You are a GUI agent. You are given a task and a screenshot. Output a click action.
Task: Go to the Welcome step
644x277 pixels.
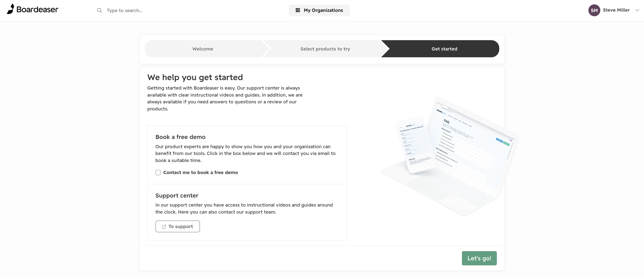pyautogui.click(x=203, y=49)
